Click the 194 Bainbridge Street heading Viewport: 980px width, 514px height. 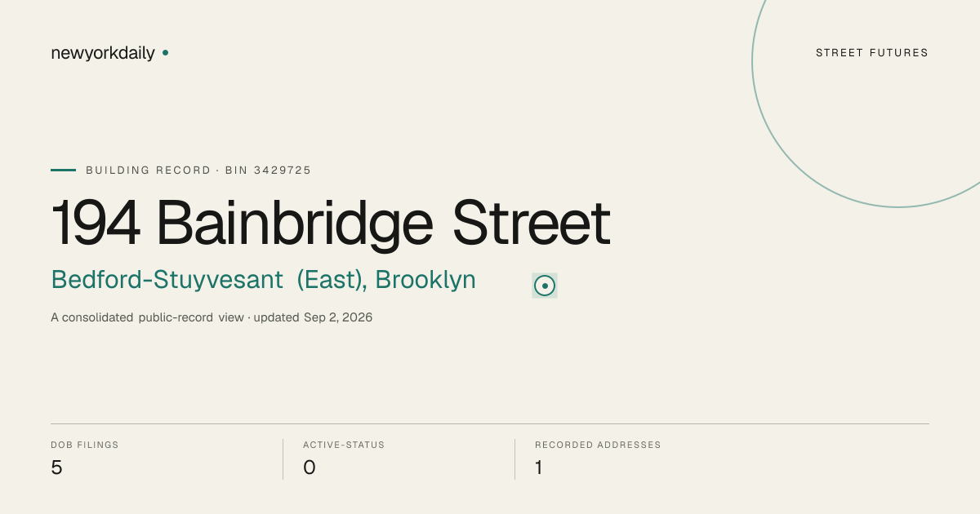(331, 223)
